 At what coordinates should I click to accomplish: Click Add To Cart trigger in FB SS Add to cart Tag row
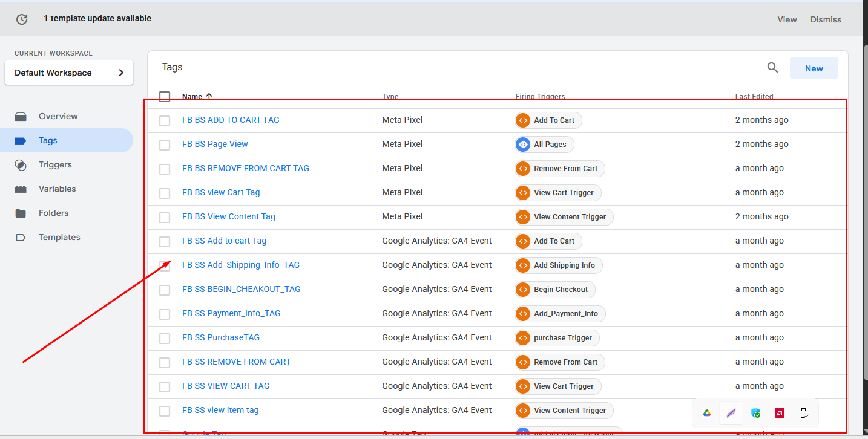548,241
